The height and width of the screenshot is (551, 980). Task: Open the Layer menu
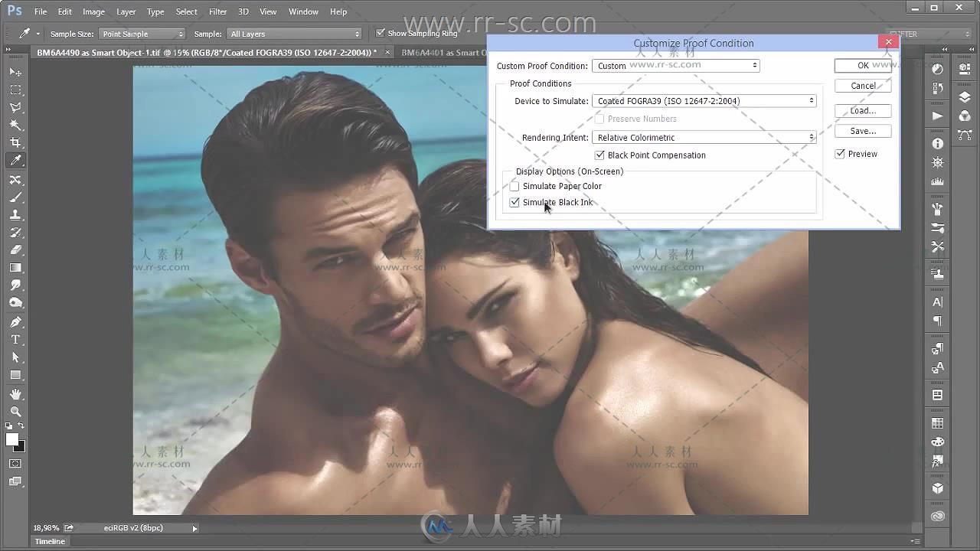pos(126,11)
